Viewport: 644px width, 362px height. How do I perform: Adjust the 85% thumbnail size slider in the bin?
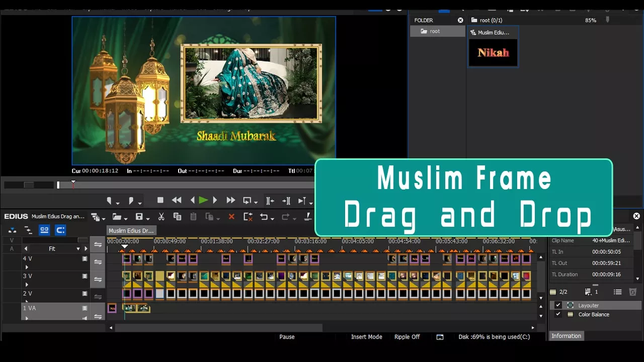[x=607, y=20]
